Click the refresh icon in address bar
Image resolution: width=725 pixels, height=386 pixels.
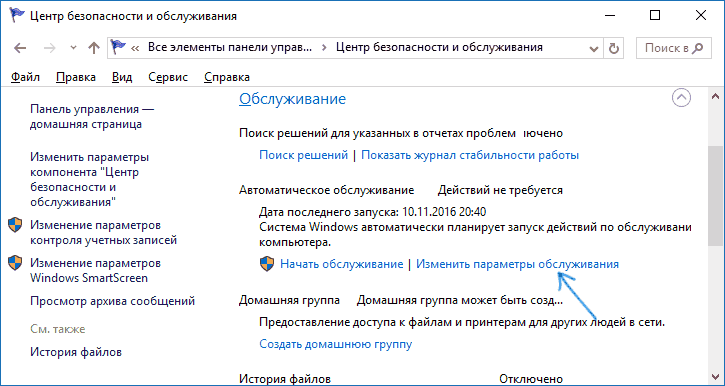614,48
